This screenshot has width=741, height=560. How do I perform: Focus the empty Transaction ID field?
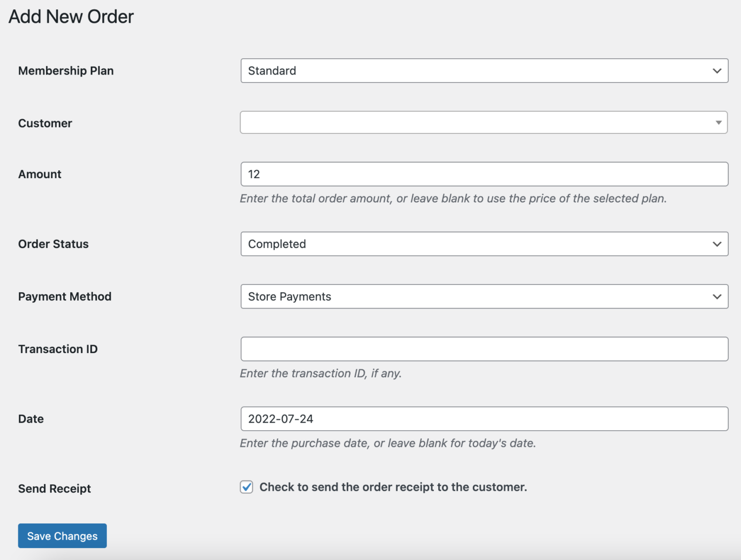click(x=484, y=349)
